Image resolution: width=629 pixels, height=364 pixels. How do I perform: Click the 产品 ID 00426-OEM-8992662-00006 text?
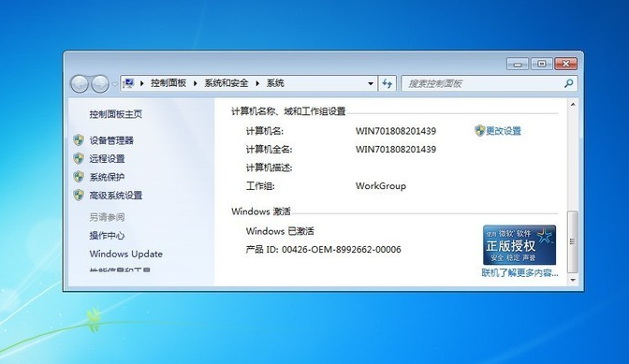point(323,250)
